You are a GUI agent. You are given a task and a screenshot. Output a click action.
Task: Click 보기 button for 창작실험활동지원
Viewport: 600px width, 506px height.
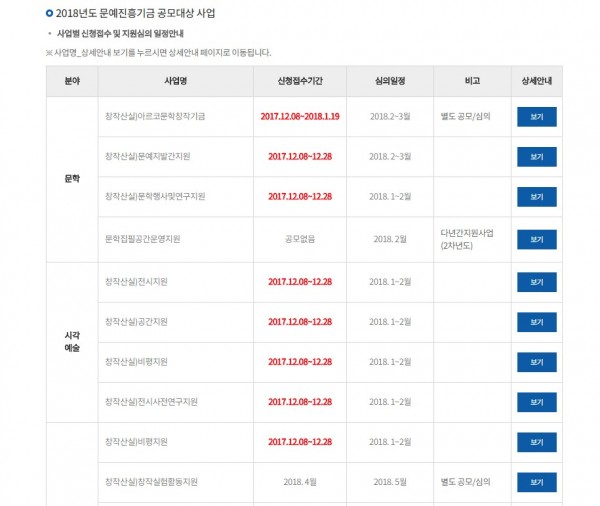[x=536, y=482]
